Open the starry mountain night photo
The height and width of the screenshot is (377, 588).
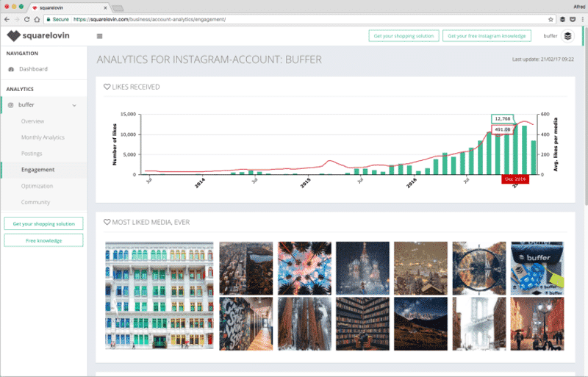(x=420, y=324)
